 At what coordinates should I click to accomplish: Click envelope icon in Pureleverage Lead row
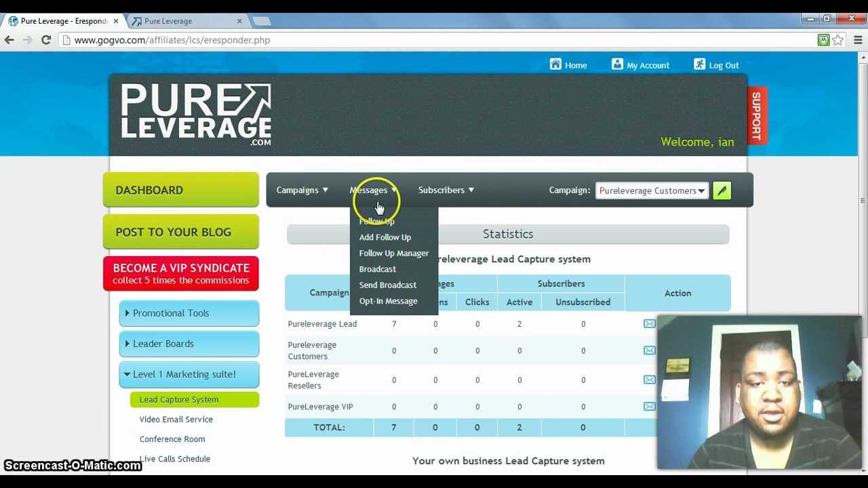tap(650, 324)
